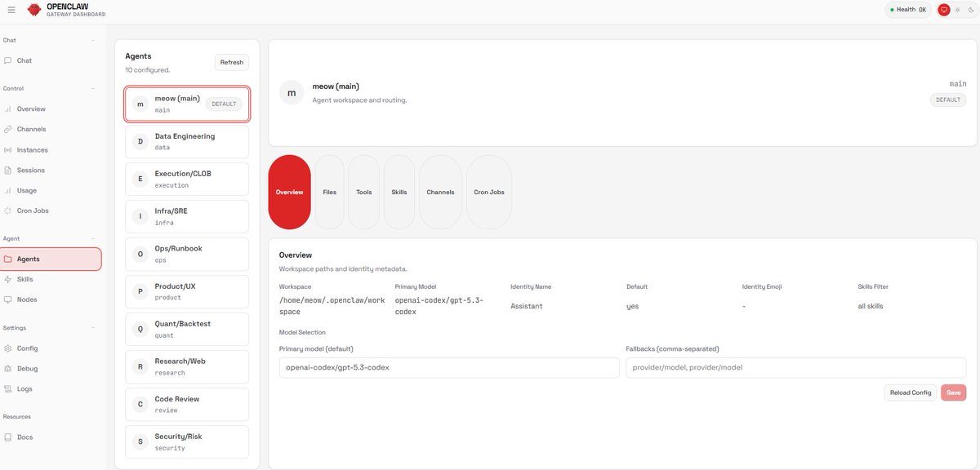Viewport: 980px width, 470px height.
Task: Refresh the agents list
Action: point(232,62)
